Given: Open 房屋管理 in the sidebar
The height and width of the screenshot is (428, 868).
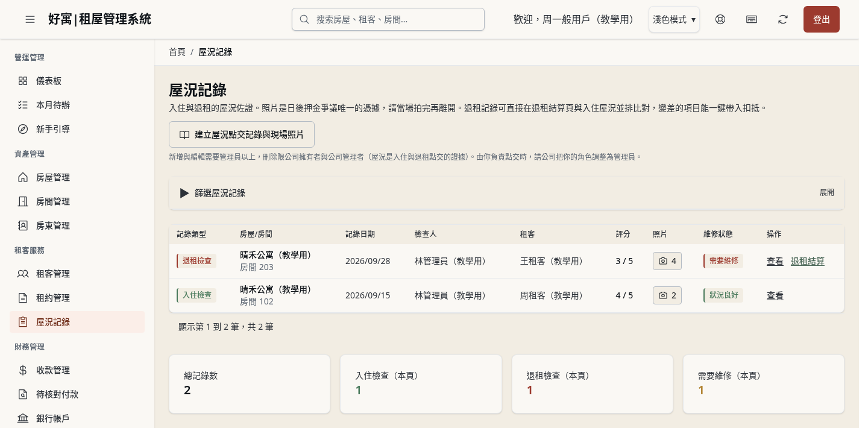Looking at the screenshot, I should (x=77, y=177).
